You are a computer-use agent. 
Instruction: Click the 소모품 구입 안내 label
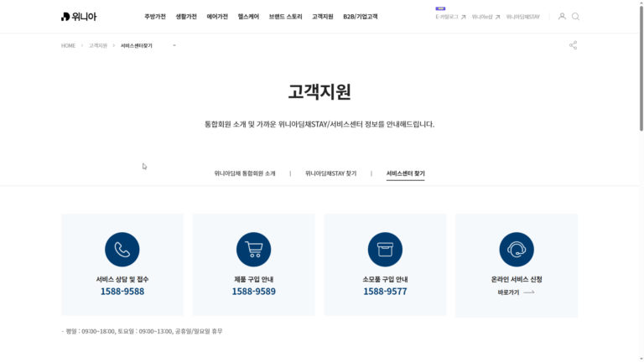(385, 279)
